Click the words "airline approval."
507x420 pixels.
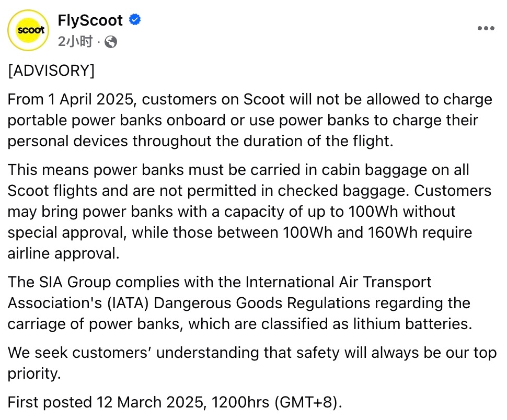64,253
